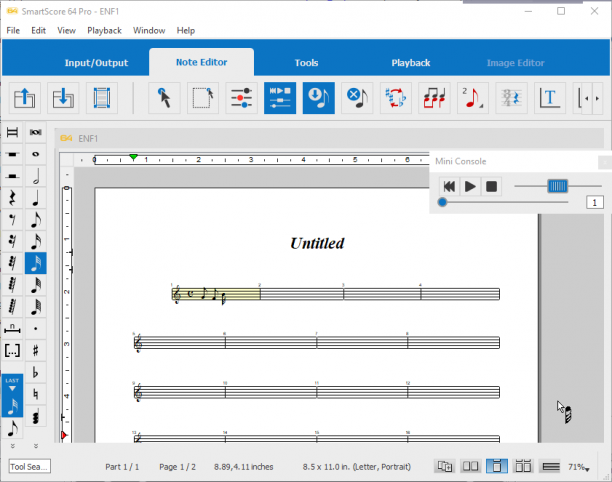
Task: Select the sixteenth rest in palette
Action: click(x=12, y=242)
